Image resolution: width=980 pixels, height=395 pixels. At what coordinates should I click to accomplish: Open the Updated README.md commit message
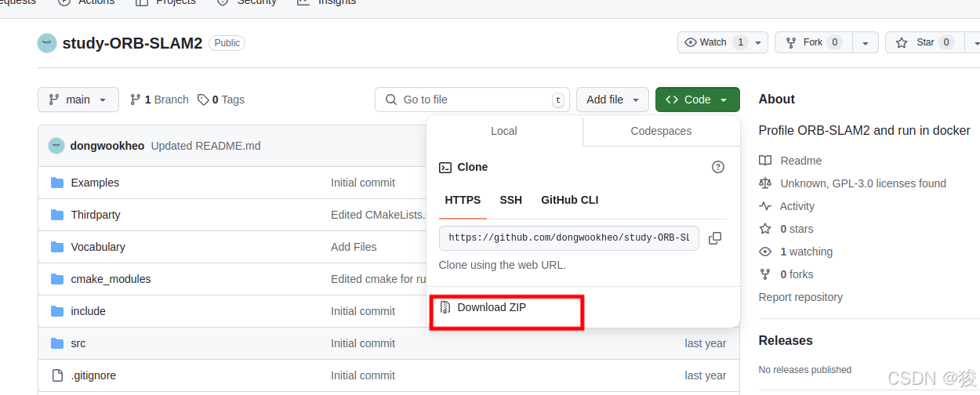(205, 146)
